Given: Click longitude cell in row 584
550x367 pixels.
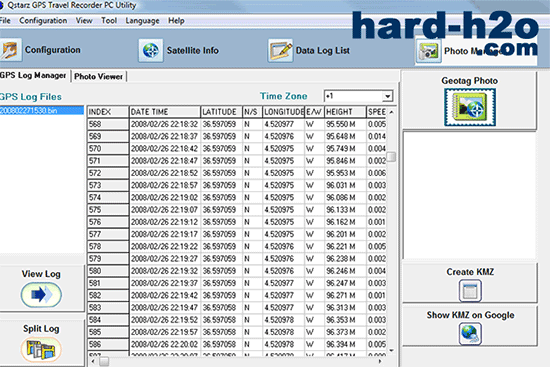Looking at the screenshot, I should tap(283, 320).
